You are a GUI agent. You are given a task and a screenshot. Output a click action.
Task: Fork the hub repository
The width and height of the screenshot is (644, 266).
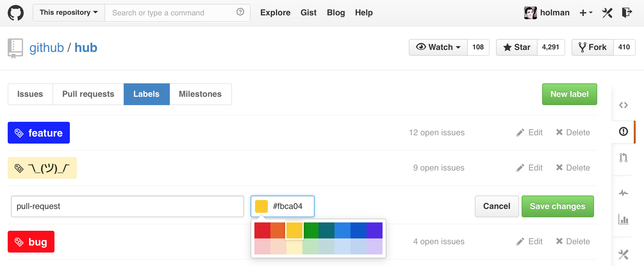pyautogui.click(x=593, y=47)
